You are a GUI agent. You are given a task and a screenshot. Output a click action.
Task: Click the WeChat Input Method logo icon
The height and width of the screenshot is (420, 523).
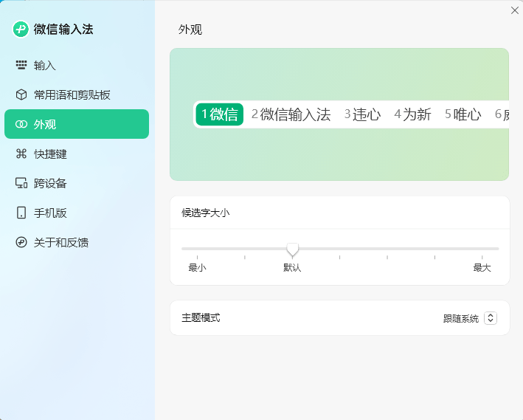[x=21, y=30]
